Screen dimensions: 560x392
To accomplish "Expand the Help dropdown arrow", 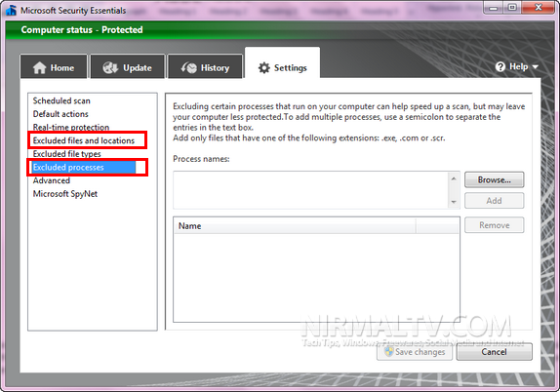I will (x=535, y=67).
